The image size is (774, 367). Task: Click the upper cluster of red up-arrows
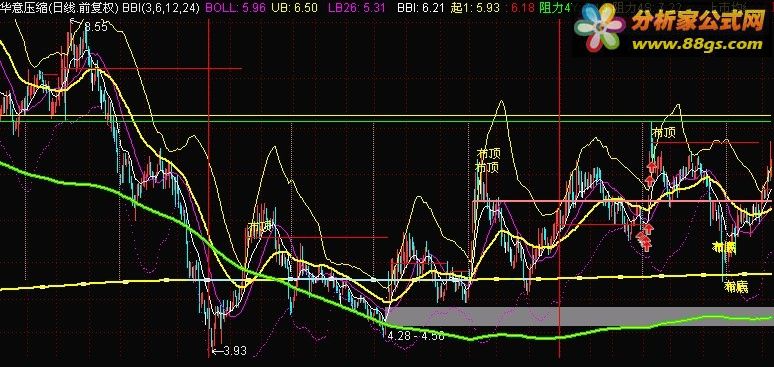[651, 172]
